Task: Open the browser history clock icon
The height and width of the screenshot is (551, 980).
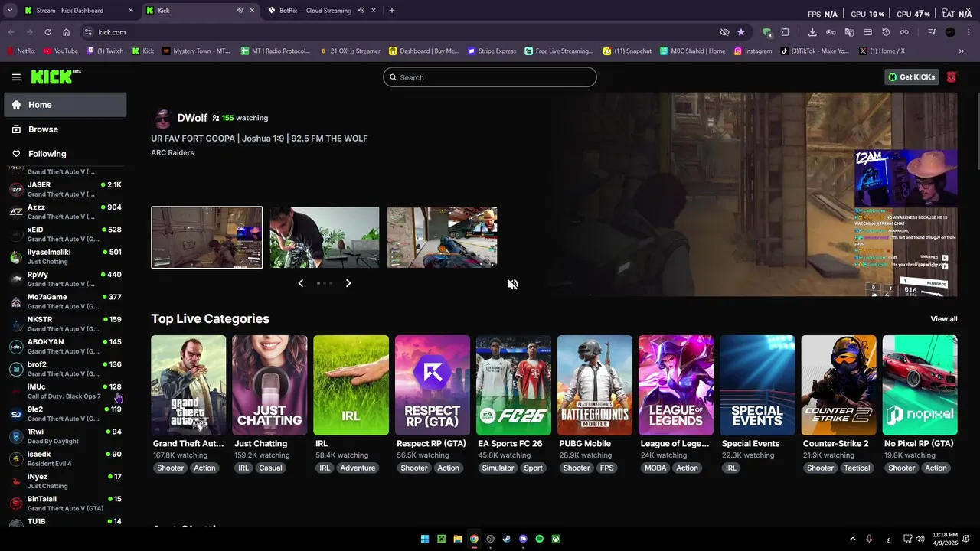Action: pos(886,32)
